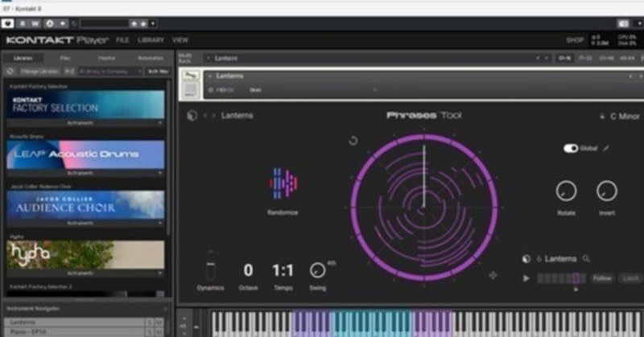Viewport: 644px width, 337px height.
Task: Click the Randomize waveform icon
Action: tap(283, 183)
